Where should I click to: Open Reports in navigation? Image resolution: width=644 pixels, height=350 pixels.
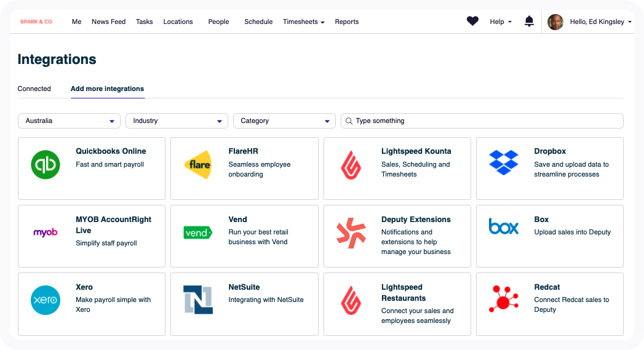(x=347, y=22)
